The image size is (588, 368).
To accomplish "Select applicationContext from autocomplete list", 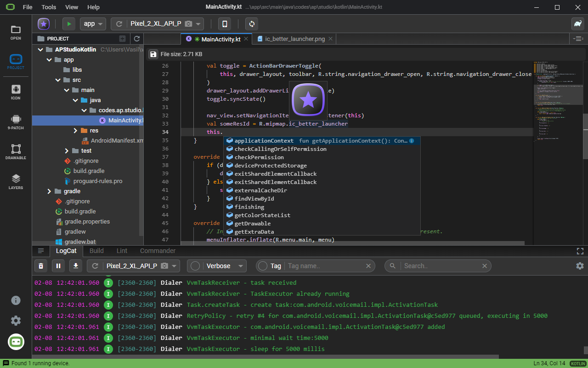I will click(x=322, y=141).
